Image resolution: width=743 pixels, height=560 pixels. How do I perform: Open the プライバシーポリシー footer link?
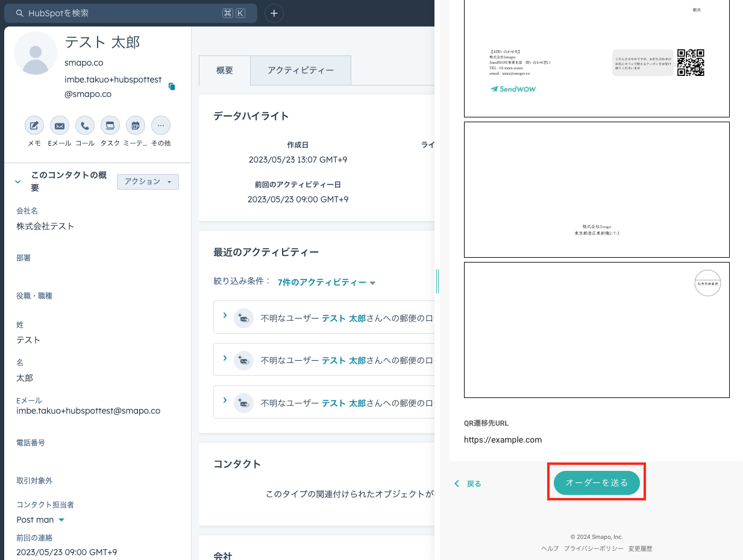[x=594, y=549]
